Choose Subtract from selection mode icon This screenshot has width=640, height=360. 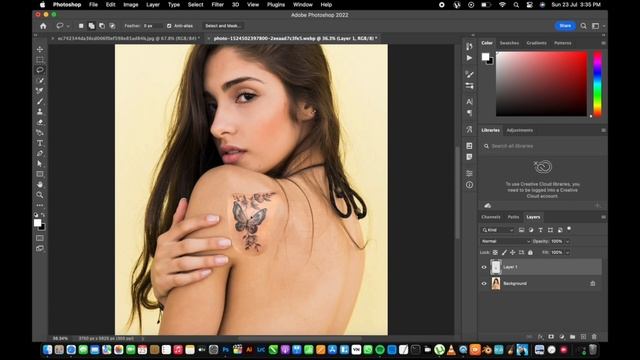(x=102, y=26)
